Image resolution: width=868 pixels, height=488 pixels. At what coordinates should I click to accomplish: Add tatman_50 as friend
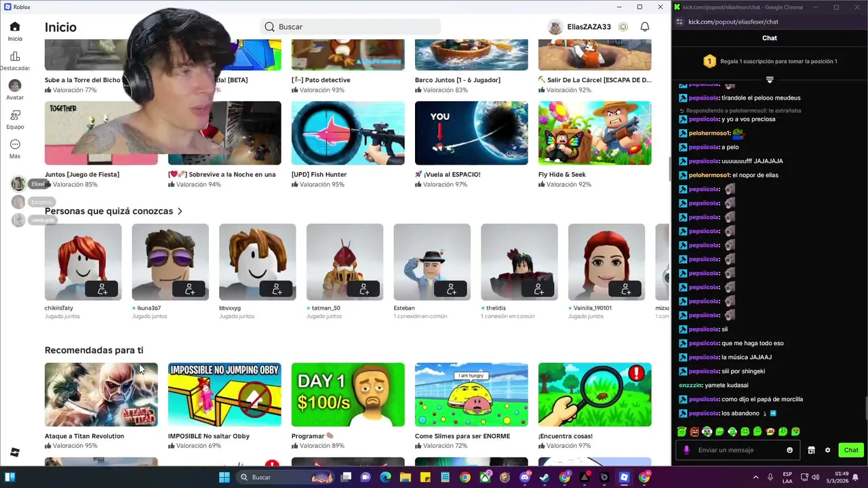pos(364,289)
